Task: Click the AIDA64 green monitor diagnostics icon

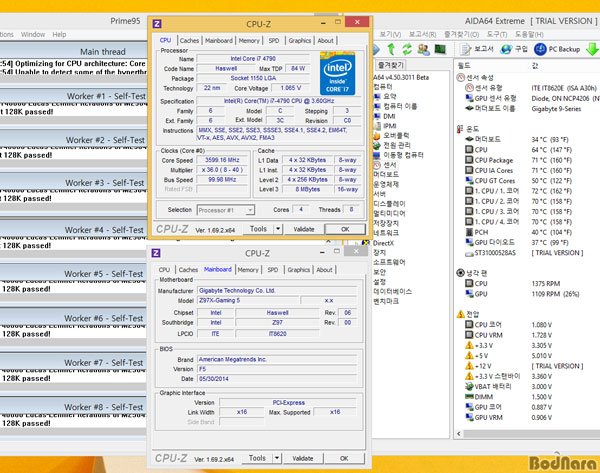Action: click(x=440, y=49)
